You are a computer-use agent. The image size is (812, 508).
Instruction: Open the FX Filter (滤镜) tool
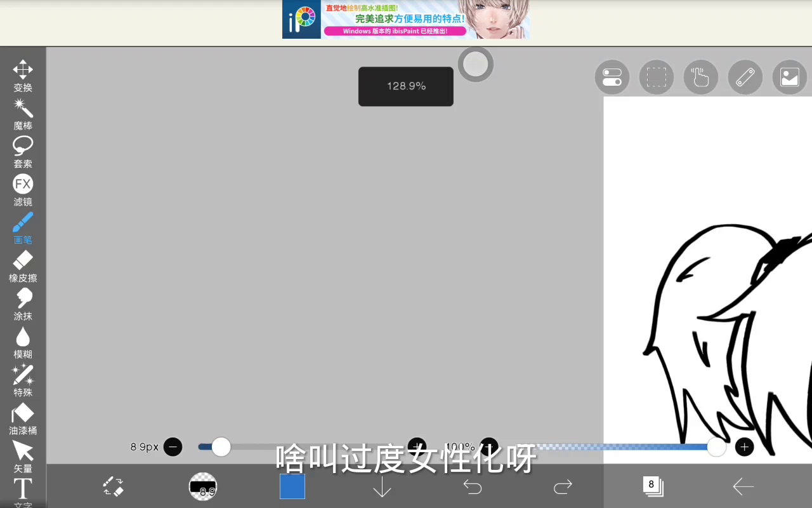(23, 190)
